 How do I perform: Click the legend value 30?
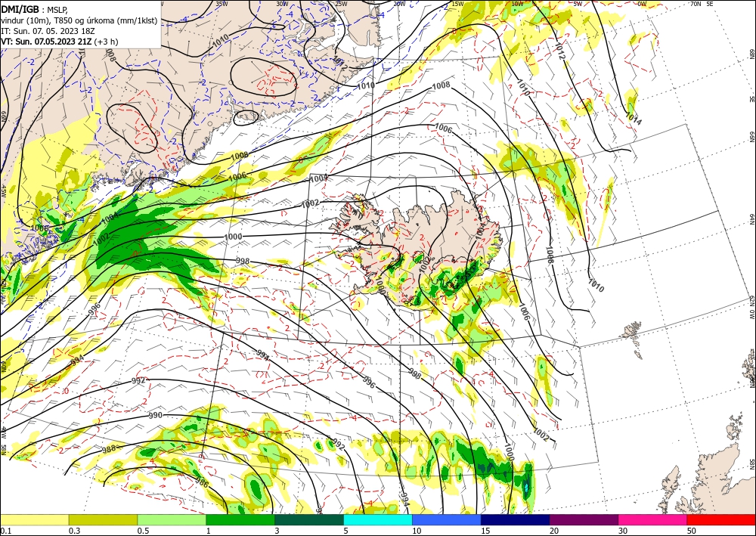(x=623, y=531)
